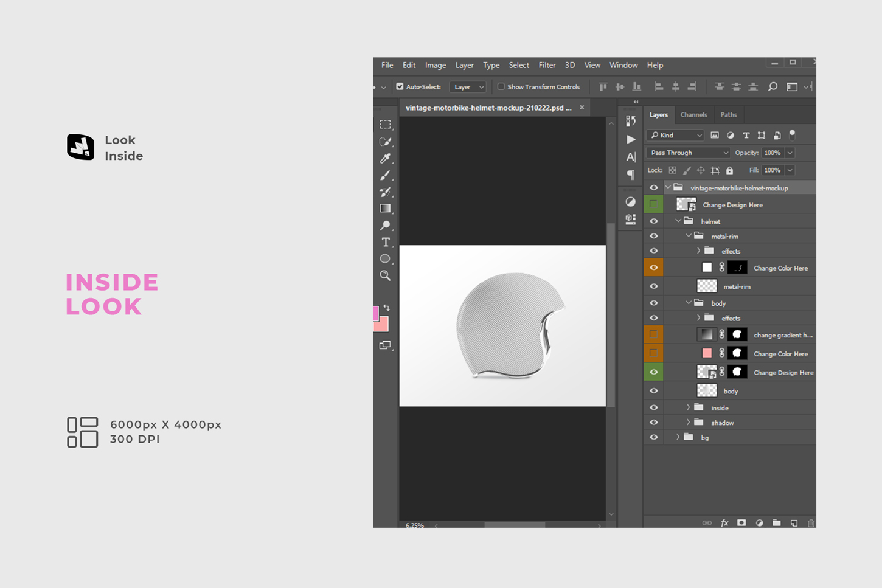Select the body layer in Layers panel
882x588 pixels.
tap(730, 391)
